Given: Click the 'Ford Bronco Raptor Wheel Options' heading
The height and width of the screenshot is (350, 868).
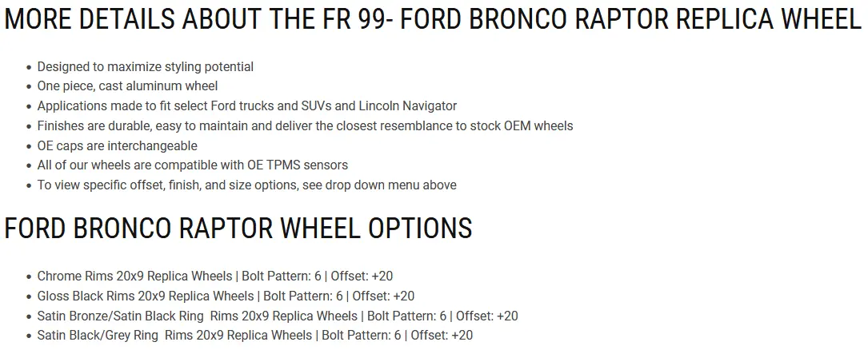Looking at the screenshot, I should [x=238, y=228].
